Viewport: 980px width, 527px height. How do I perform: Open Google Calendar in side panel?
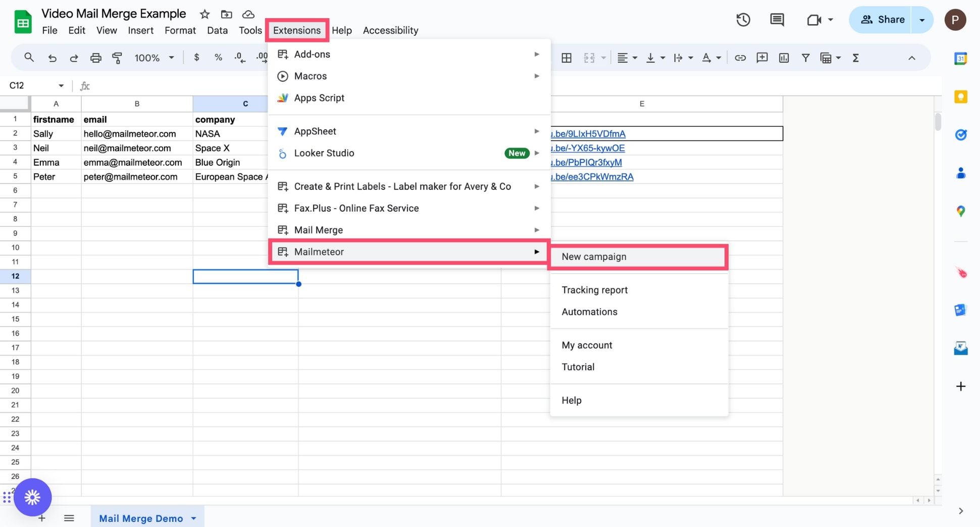(x=960, y=59)
